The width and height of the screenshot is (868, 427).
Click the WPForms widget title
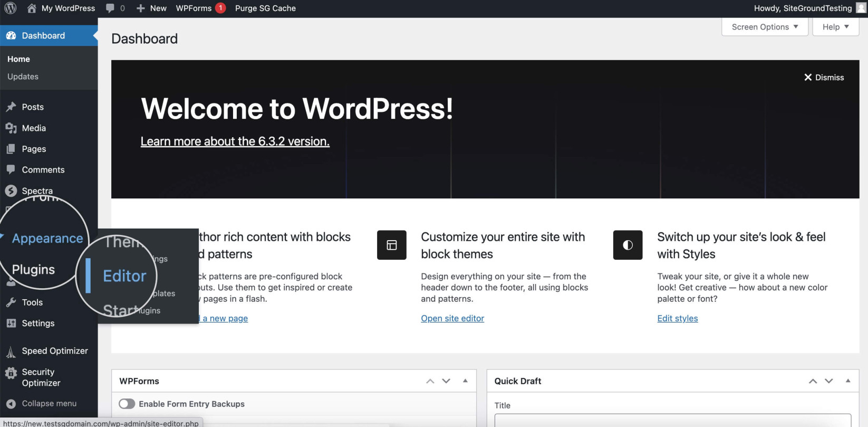[139, 381]
